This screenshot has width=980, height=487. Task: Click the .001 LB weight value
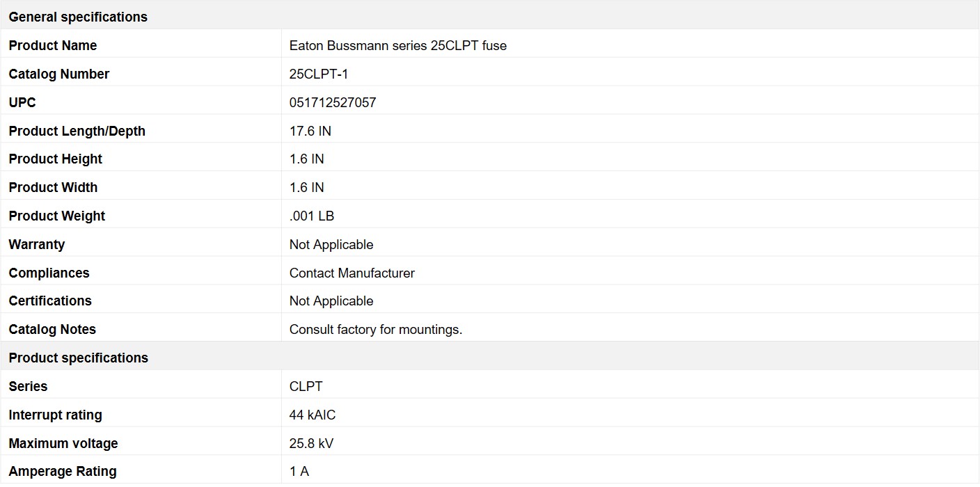pyautogui.click(x=311, y=216)
